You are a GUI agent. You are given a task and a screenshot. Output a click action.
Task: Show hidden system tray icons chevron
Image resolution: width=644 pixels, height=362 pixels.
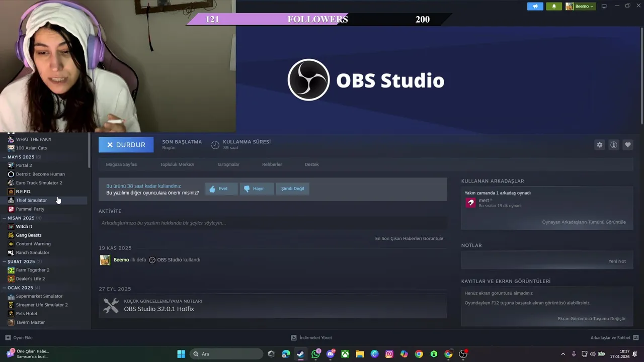[x=563, y=354]
